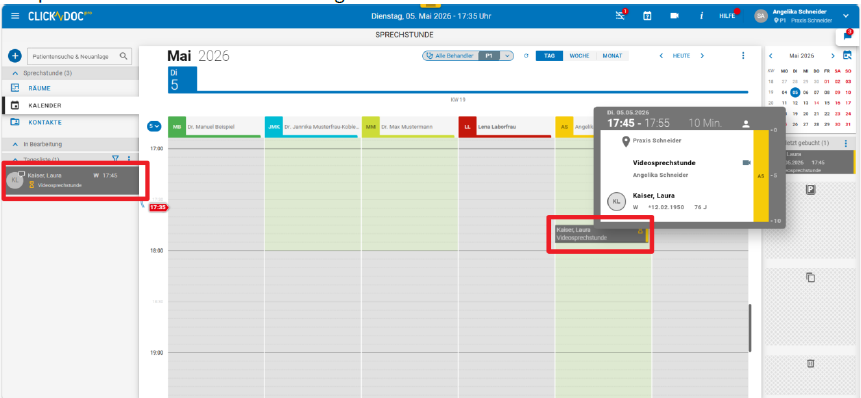Click the 17:35 current time marker
The image size is (861, 398).
click(x=158, y=208)
